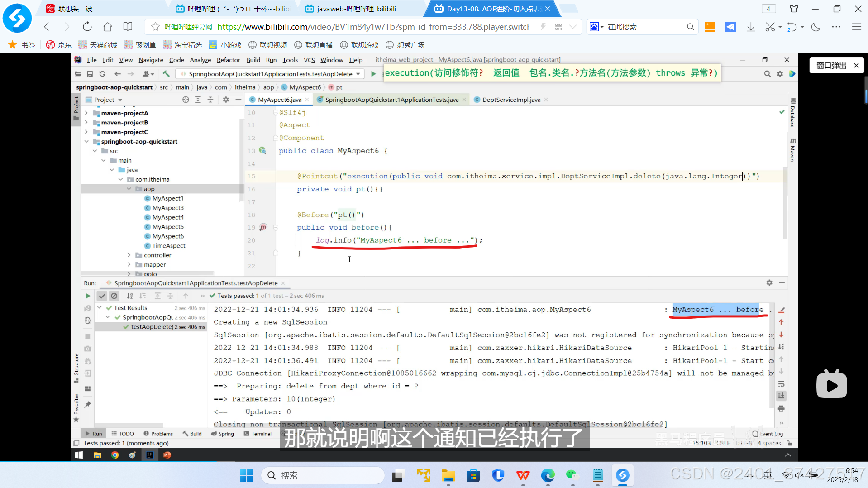Viewport: 868px width, 488px height.
Task: Switch to javaweb bilibili browser tab
Action: tap(356, 9)
